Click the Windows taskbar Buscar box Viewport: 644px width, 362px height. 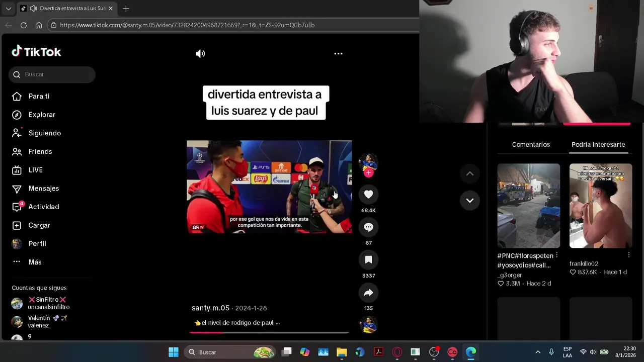(x=230, y=352)
